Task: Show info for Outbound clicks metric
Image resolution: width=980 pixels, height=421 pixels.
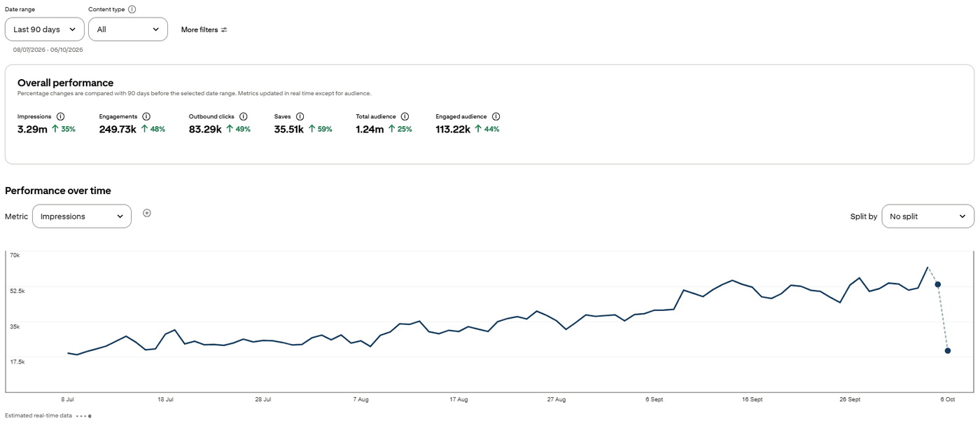Action: coord(244,116)
